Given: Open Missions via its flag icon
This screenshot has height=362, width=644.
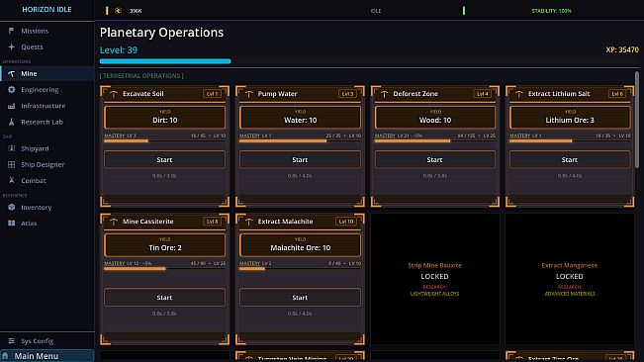Looking at the screenshot, I should pos(12,31).
